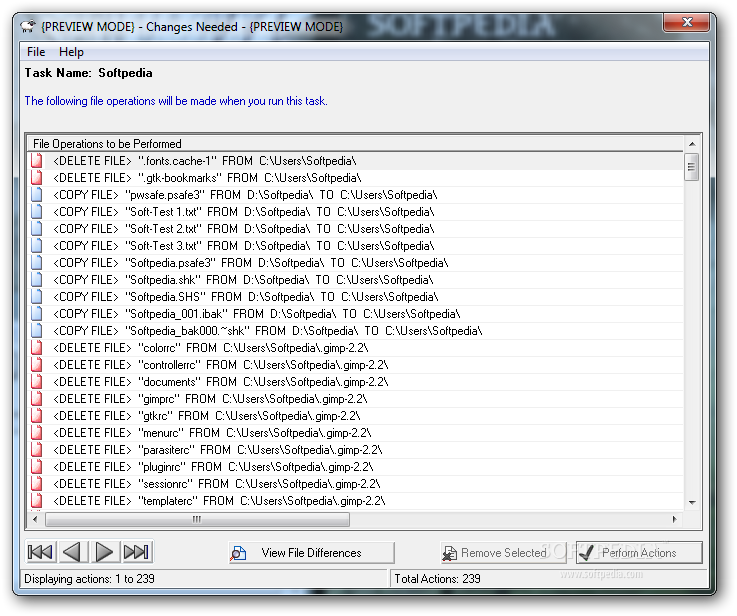Select COPY FILE "Soft-Test 1.txt" row
Screen dimensions: 737x616
355,211
